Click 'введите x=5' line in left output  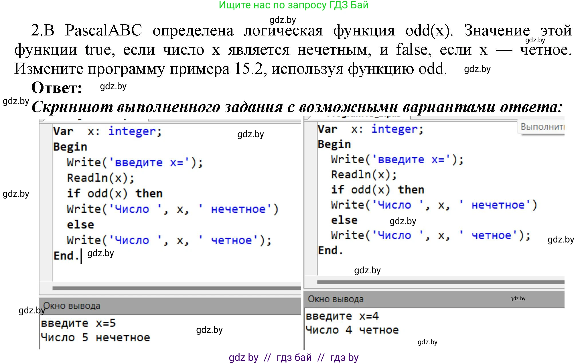pyautogui.click(x=78, y=323)
